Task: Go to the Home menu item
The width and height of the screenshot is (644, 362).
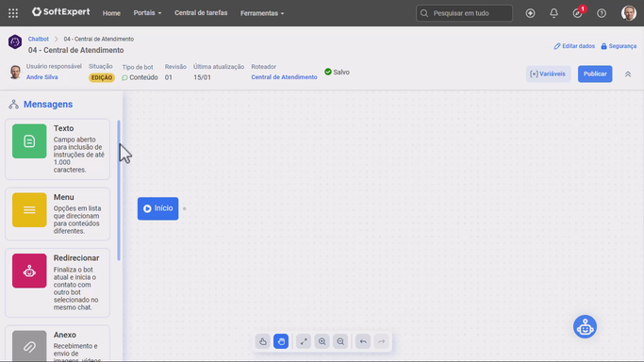Action: pos(111,13)
